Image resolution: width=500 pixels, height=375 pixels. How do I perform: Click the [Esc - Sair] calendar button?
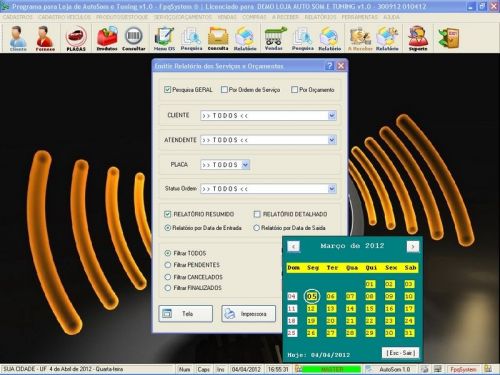(x=400, y=353)
